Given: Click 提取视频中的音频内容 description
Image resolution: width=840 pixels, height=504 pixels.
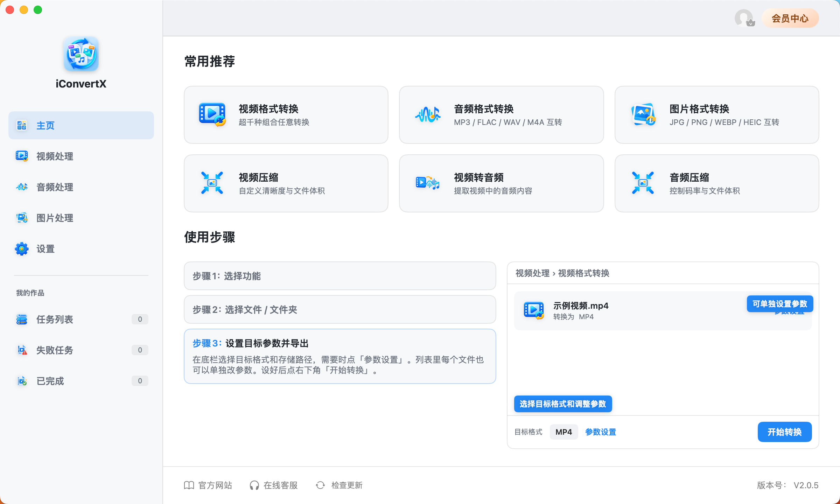Looking at the screenshot, I should tap(493, 191).
